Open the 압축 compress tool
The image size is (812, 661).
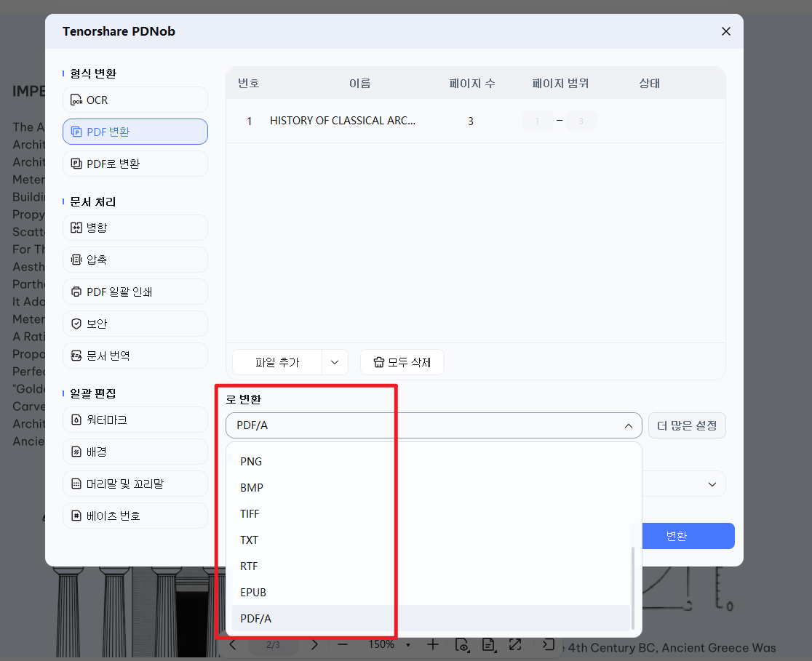click(135, 260)
